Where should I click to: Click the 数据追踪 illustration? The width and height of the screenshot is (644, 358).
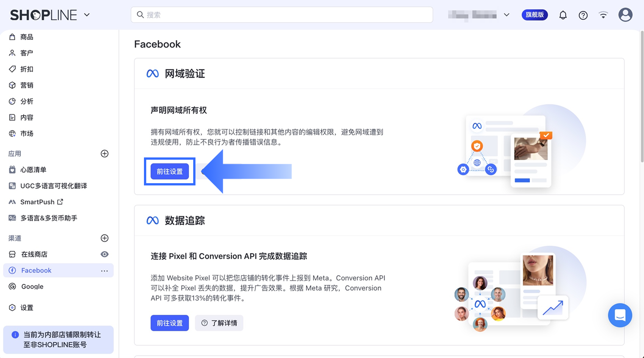click(x=520, y=290)
